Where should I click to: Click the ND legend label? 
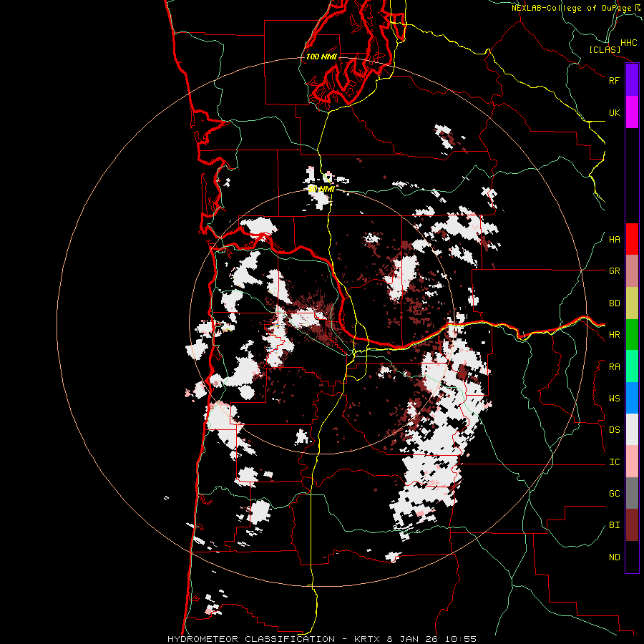click(614, 557)
